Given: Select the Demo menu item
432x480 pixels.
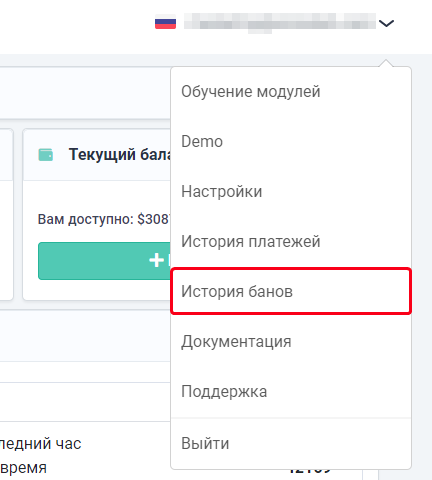Looking at the screenshot, I should pos(202,142).
